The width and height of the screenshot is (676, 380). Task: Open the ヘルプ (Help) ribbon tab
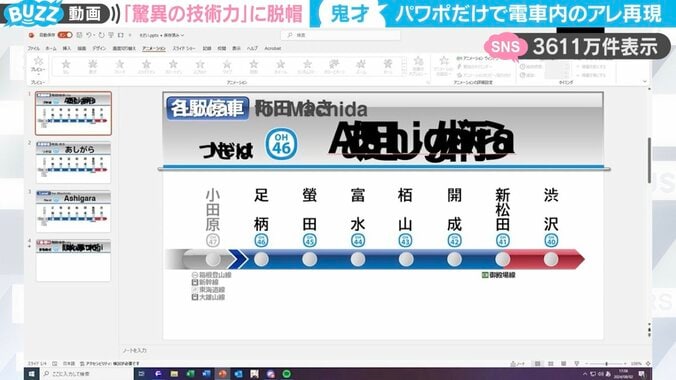click(252, 48)
